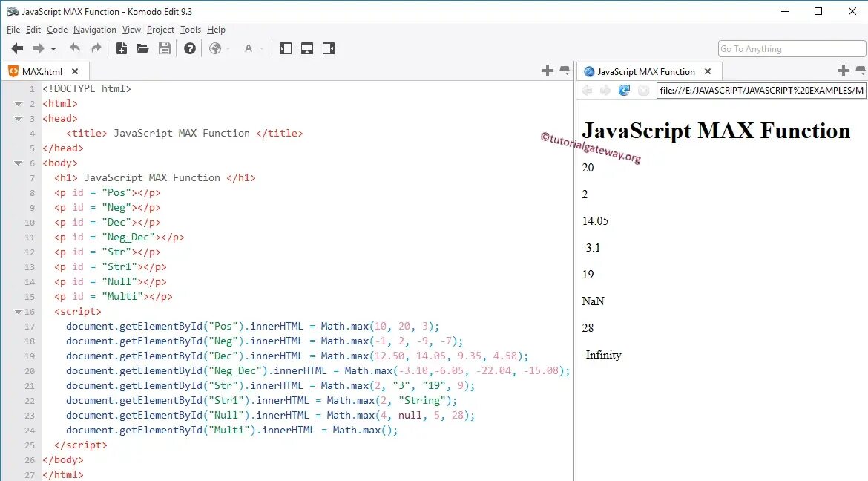Toggle the right side pane
Viewport: 868px width, 481px height.
pyautogui.click(x=329, y=49)
